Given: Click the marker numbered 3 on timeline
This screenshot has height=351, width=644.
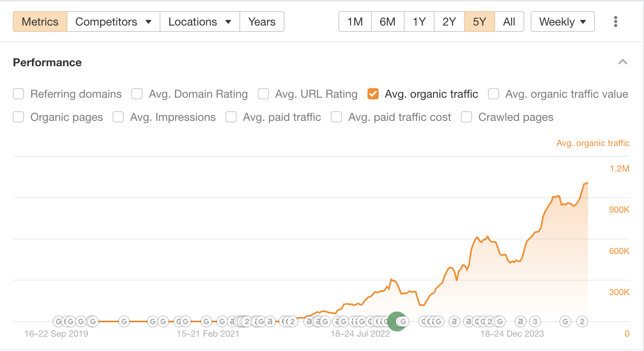Looking at the screenshot, I should pos(535,321).
